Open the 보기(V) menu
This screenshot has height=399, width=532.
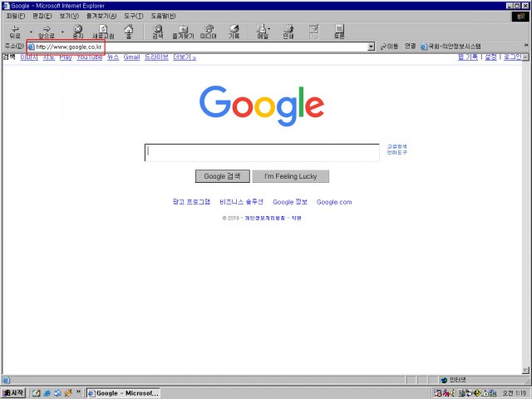[x=69, y=16]
